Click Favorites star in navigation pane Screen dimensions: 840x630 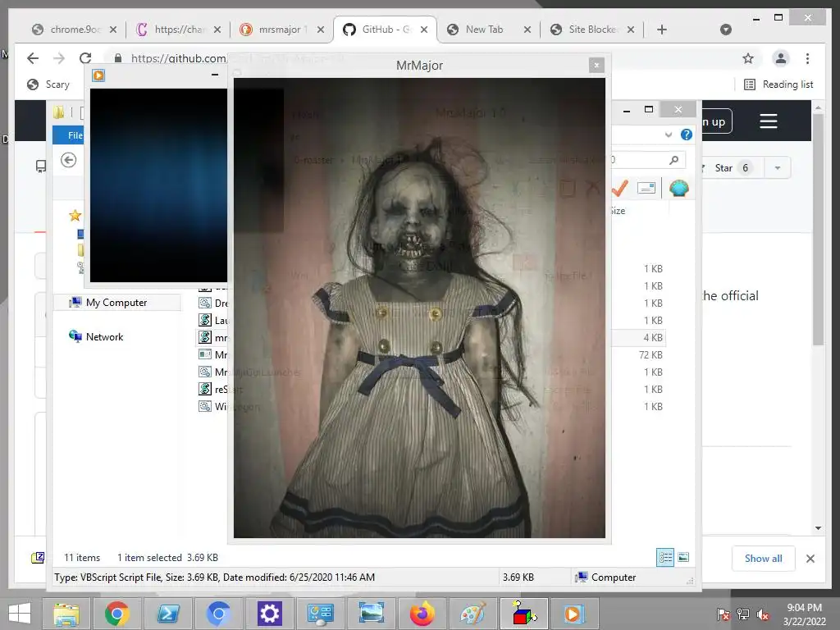[75, 216]
